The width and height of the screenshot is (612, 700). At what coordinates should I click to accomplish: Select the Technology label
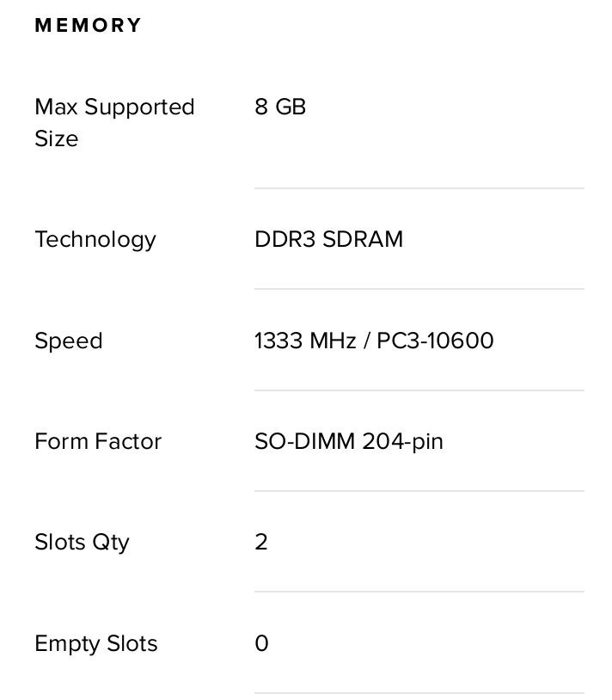tap(95, 240)
